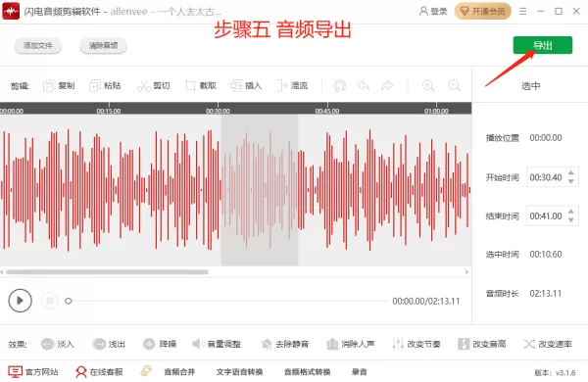This screenshot has width=588, height=382.
Task: Open the 改变节奏 change tempo effect
Action: pyautogui.click(x=416, y=344)
